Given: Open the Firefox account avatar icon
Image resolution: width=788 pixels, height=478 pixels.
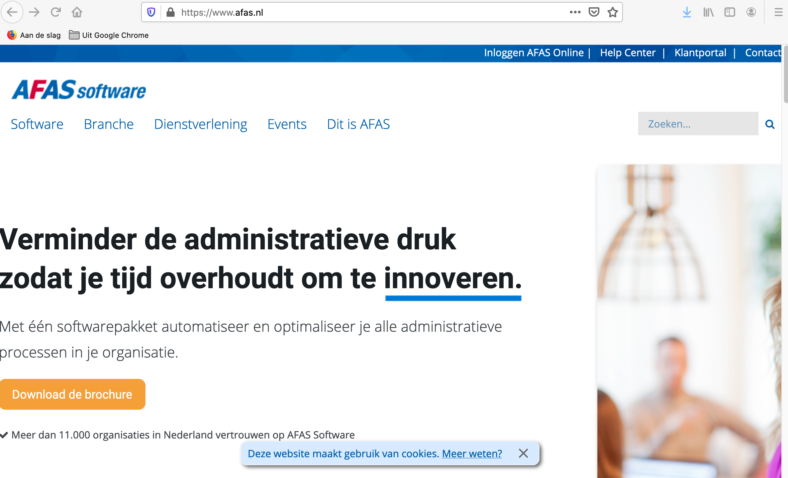Looking at the screenshot, I should click(x=751, y=12).
